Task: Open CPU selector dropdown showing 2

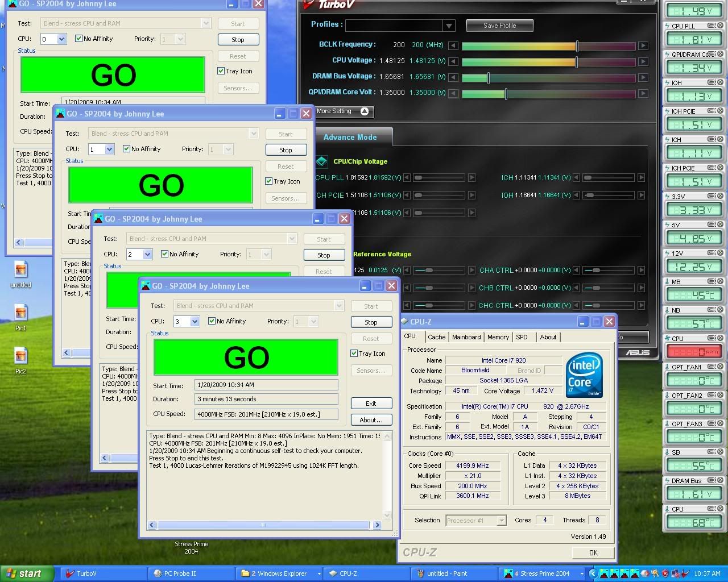Action: click(x=147, y=255)
